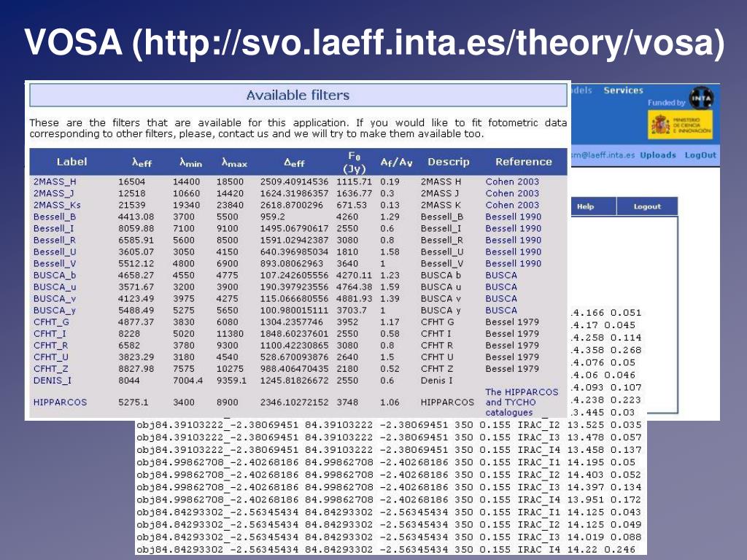Select IRAC_I1 on the 14.195 data line
Image resolution: width=747 pixels, height=560 pixels.
539,462
